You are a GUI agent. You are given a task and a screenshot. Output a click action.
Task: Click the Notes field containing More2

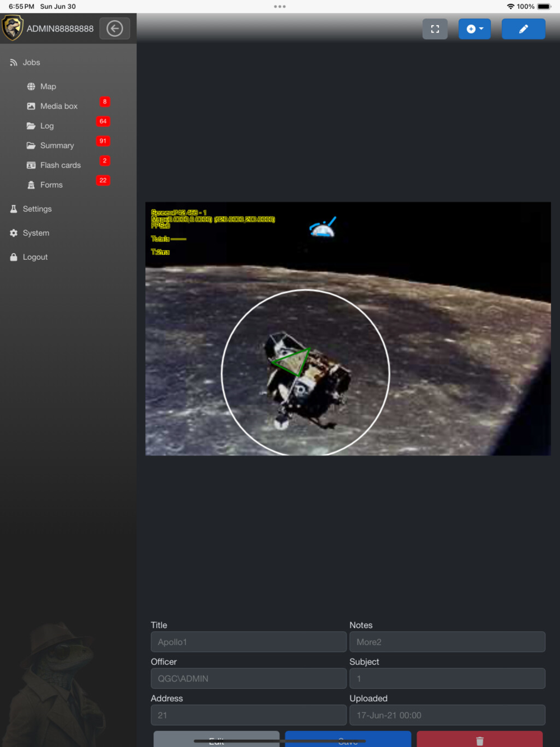pos(447,642)
